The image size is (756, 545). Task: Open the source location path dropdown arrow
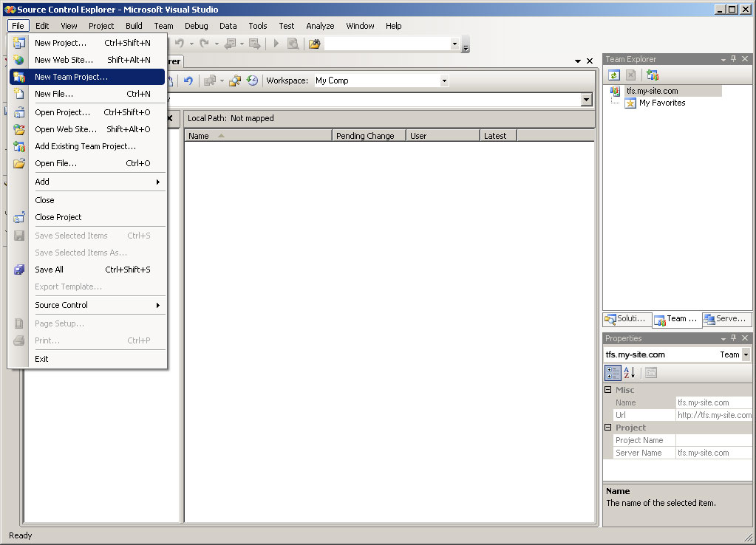click(x=586, y=100)
